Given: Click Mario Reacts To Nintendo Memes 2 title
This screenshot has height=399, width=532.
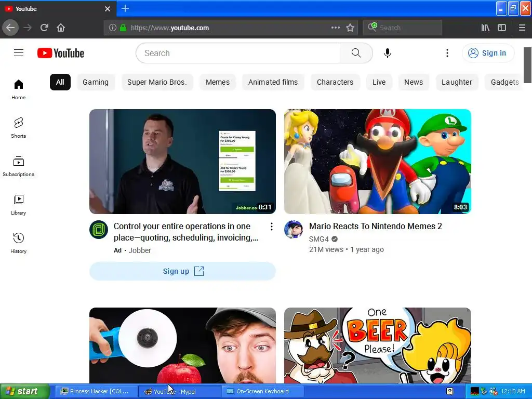Looking at the screenshot, I should click(375, 227).
